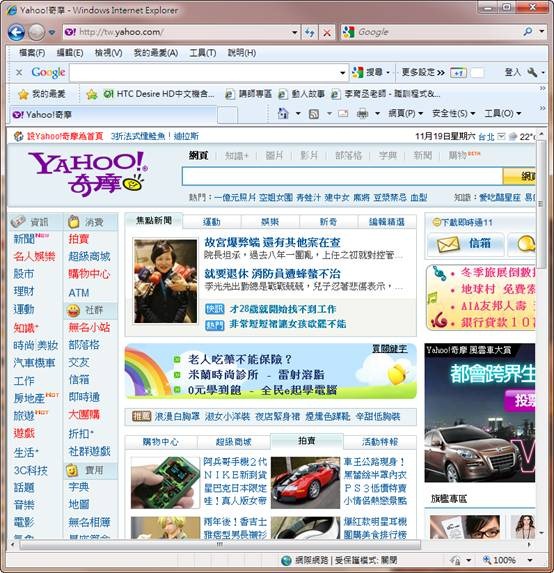Expand the Google toolbar search box dropdown
This screenshot has width=554, height=573.
(x=342, y=73)
